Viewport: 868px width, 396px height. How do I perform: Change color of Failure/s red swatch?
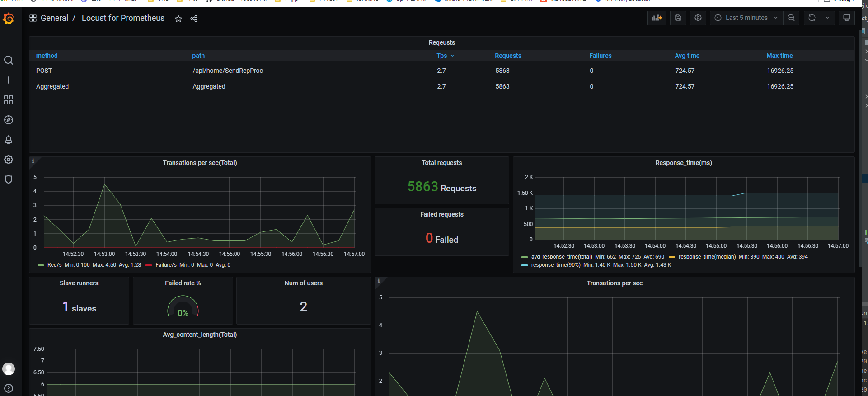(x=149, y=265)
